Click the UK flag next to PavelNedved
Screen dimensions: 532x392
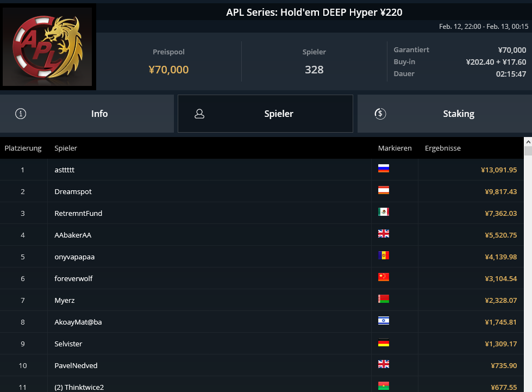[384, 364]
